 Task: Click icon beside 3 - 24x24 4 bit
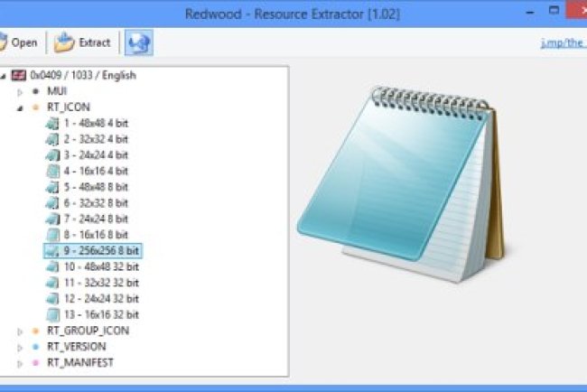52,155
